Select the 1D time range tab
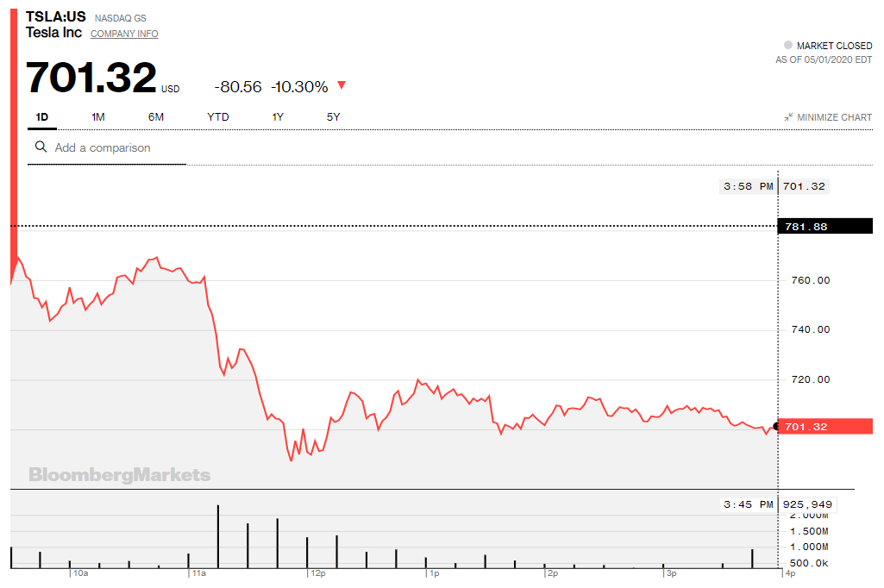 pos(42,116)
